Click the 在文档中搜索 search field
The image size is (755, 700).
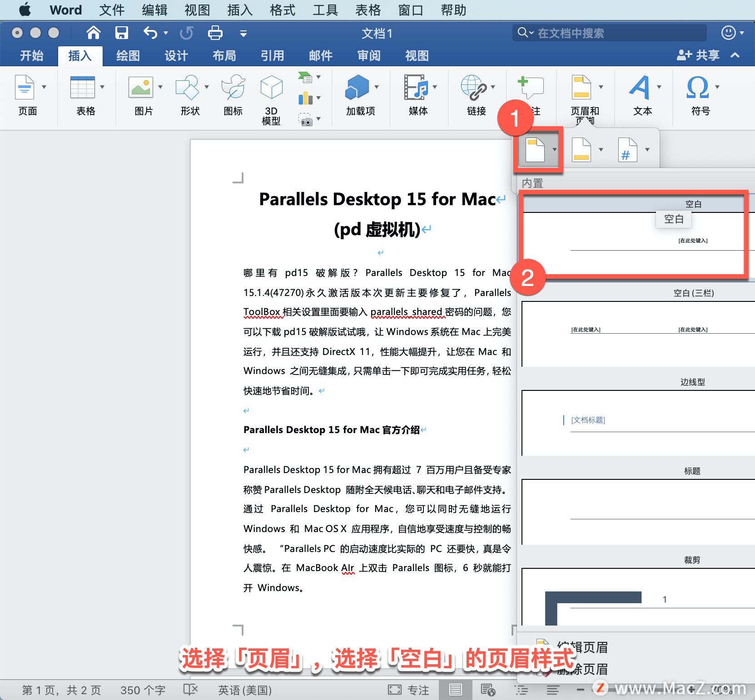[610, 33]
